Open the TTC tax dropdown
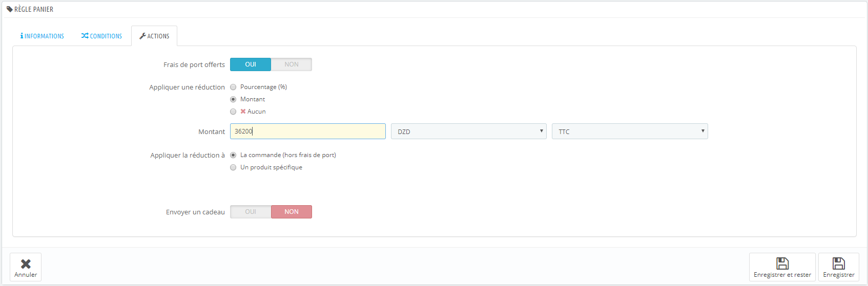The height and width of the screenshot is (286, 868). [630, 131]
